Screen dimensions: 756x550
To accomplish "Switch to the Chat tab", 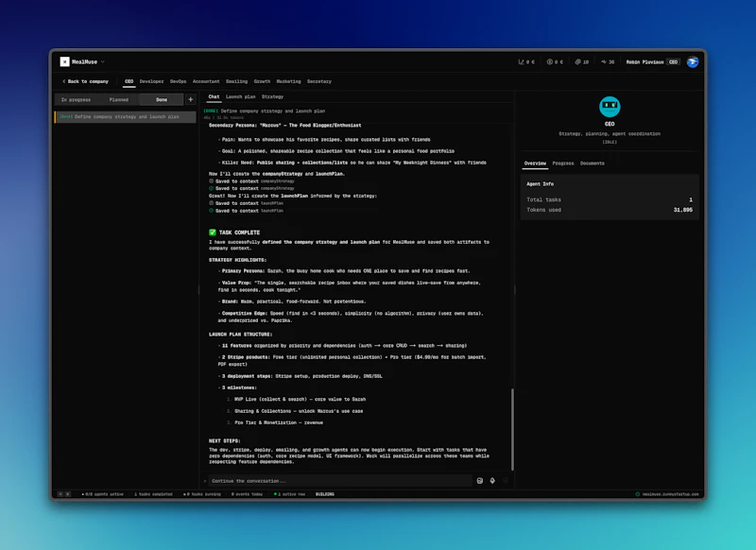I will (214, 97).
